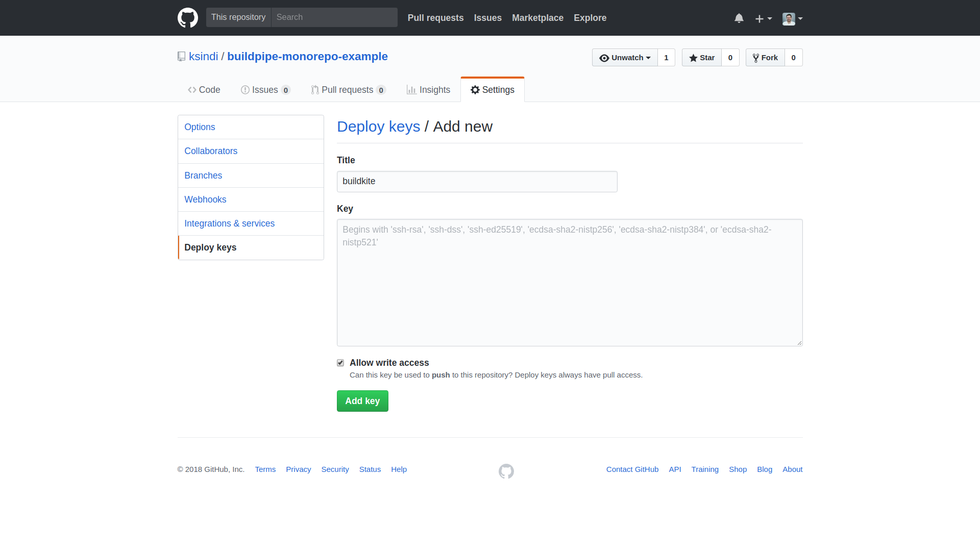Click the GitHub octocat logo icon
Screen dimensions: 980x551
click(188, 18)
